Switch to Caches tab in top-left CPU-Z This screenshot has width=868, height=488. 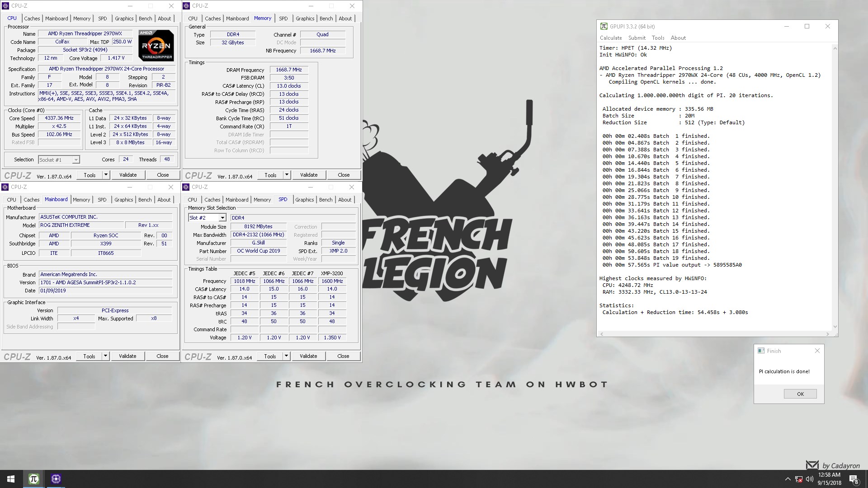pyautogui.click(x=32, y=19)
